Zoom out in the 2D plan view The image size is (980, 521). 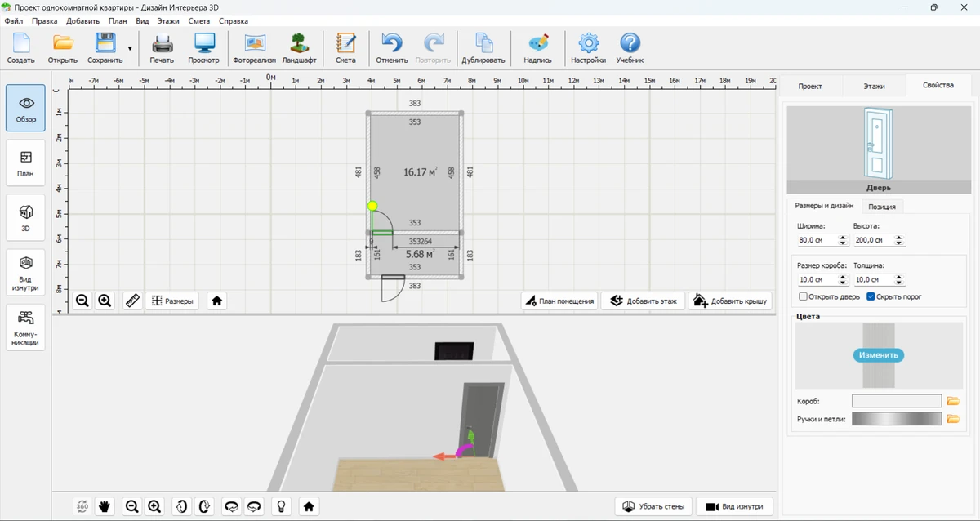82,301
